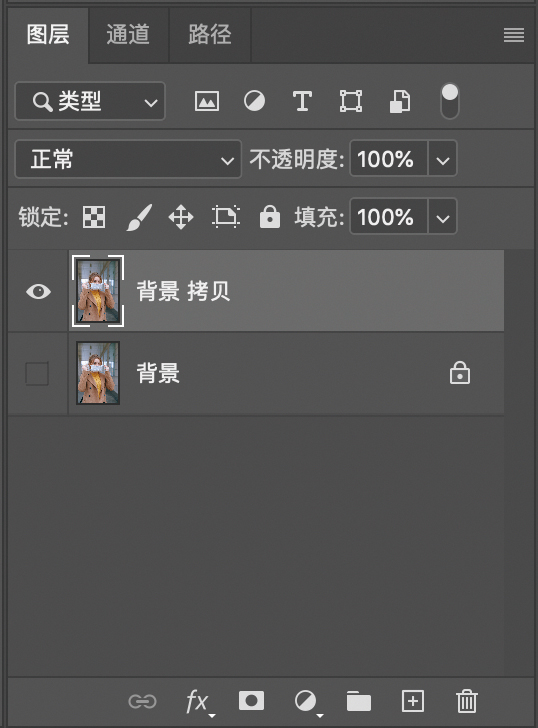This screenshot has width=538, height=728.
Task: Expand the 不透明度 opacity arrow
Action: click(x=442, y=159)
